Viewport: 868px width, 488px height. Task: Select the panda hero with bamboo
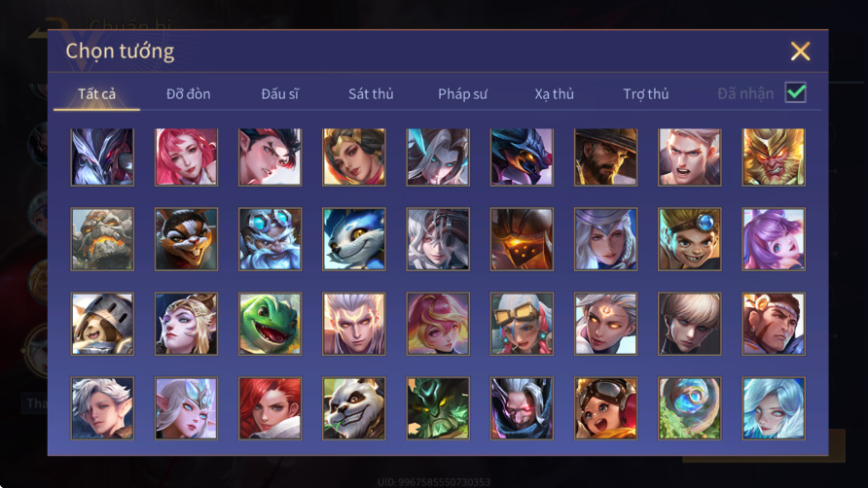pos(354,408)
